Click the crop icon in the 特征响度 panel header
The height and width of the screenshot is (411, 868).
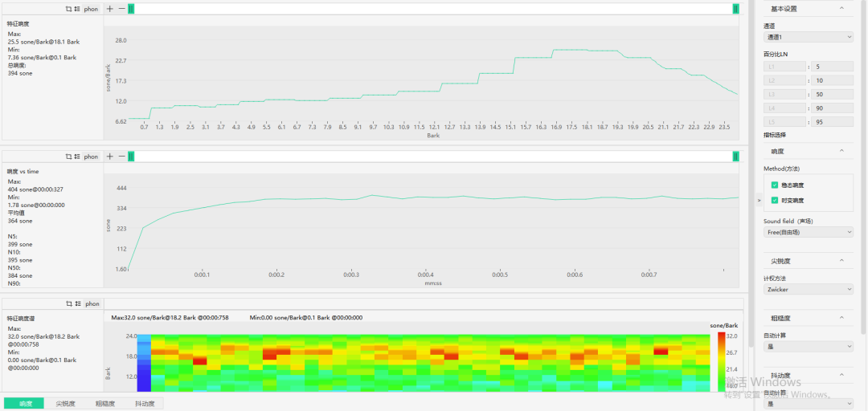(x=68, y=9)
